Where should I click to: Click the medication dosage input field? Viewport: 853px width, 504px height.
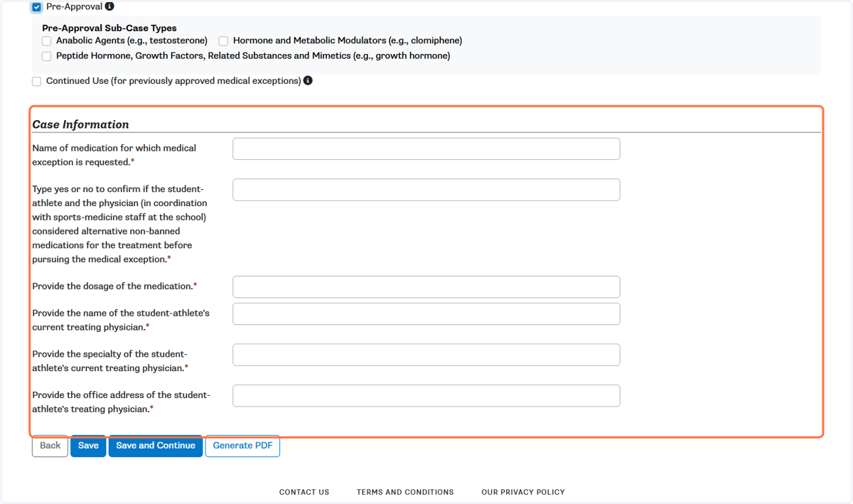coord(426,287)
